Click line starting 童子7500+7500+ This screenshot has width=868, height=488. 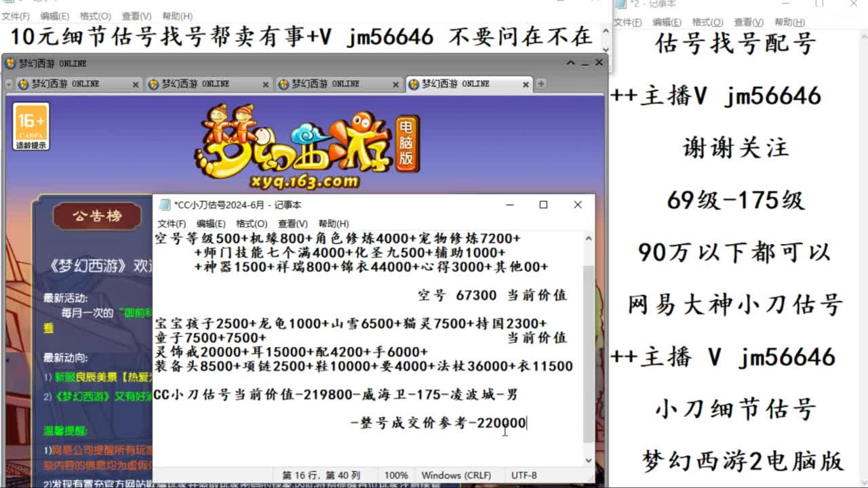pyautogui.click(x=210, y=338)
